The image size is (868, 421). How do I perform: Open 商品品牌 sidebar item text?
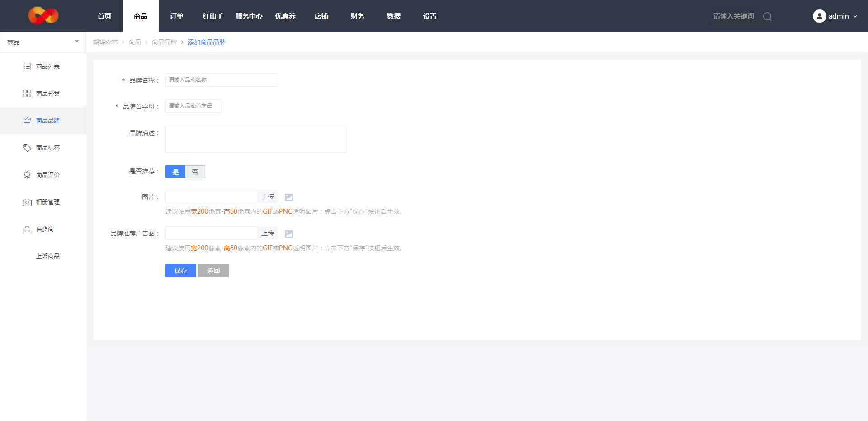pos(48,121)
